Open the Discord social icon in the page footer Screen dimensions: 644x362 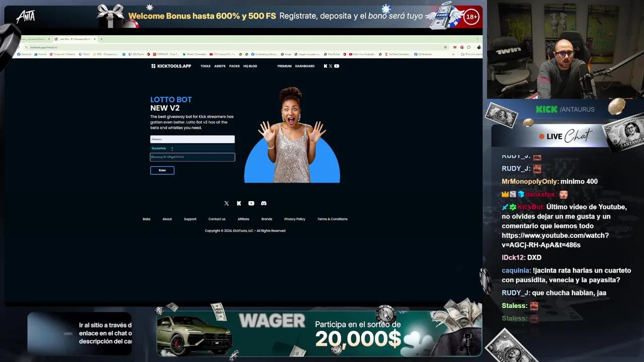pos(264,203)
